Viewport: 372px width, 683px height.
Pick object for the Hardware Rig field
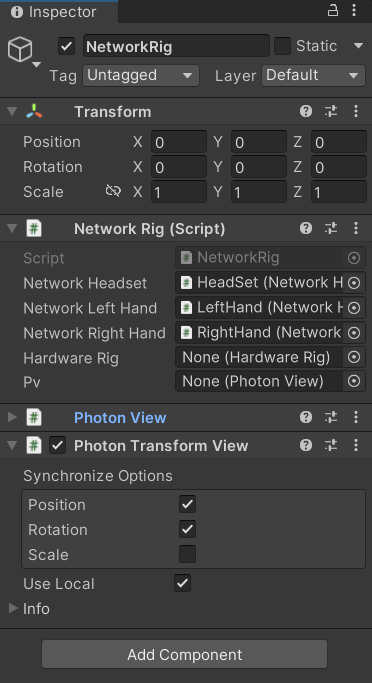[354, 358]
